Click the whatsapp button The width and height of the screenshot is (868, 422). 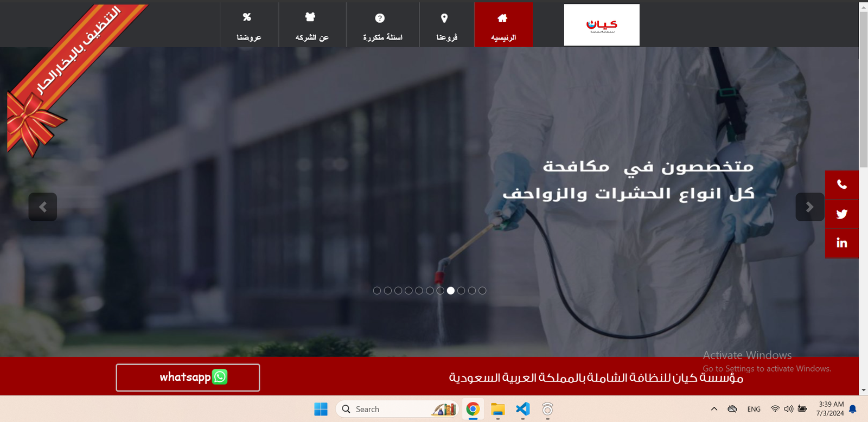tap(188, 378)
